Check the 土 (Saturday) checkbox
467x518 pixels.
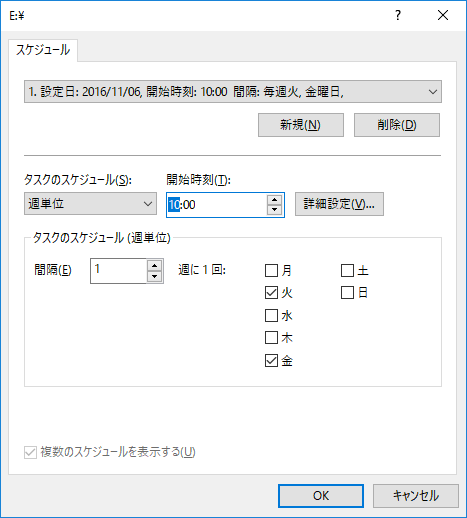[347, 270]
